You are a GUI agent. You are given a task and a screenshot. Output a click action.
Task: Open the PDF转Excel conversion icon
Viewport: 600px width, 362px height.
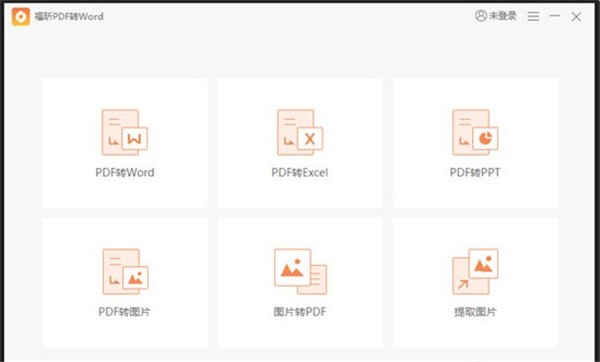click(300, 132)
